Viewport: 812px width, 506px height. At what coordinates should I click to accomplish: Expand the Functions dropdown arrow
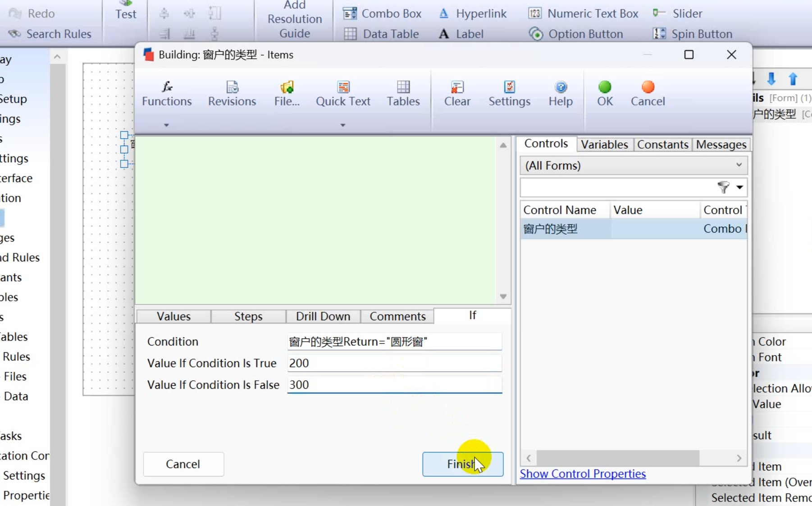(166, 125)
